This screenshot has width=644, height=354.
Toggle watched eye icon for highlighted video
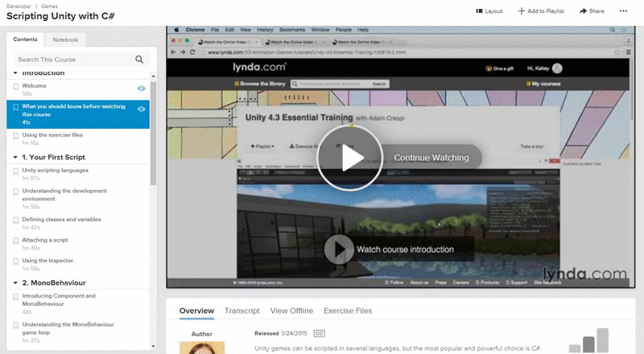[x=142, y=109]
